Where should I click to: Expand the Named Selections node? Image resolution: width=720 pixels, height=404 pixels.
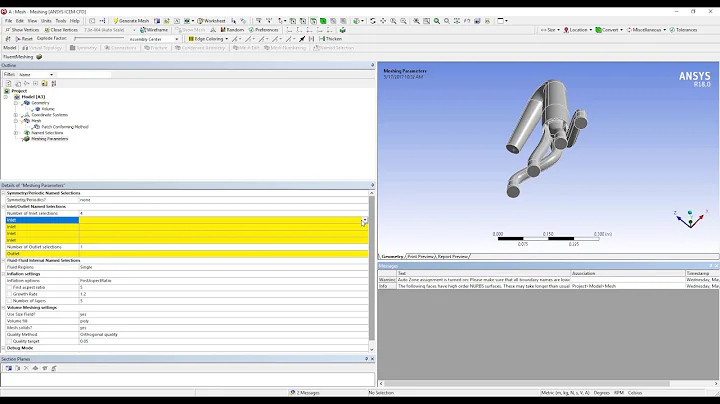coord(16,133)
